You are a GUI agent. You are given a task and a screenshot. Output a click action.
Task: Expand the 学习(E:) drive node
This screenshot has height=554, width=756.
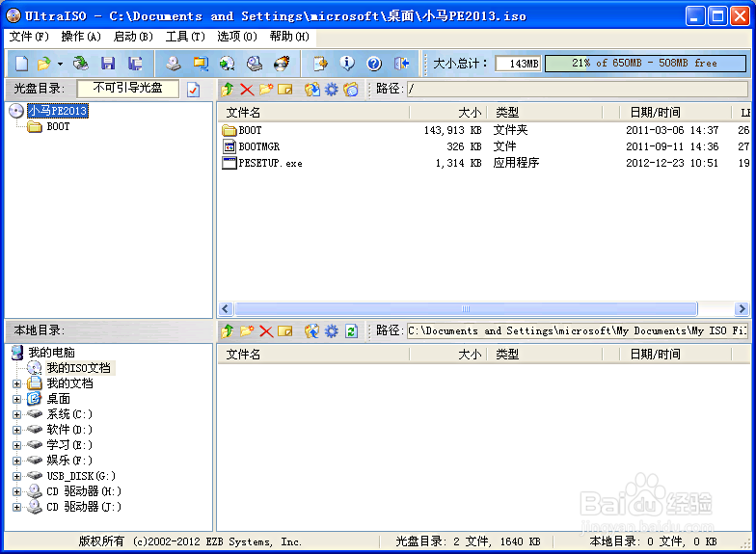[17, 445]
